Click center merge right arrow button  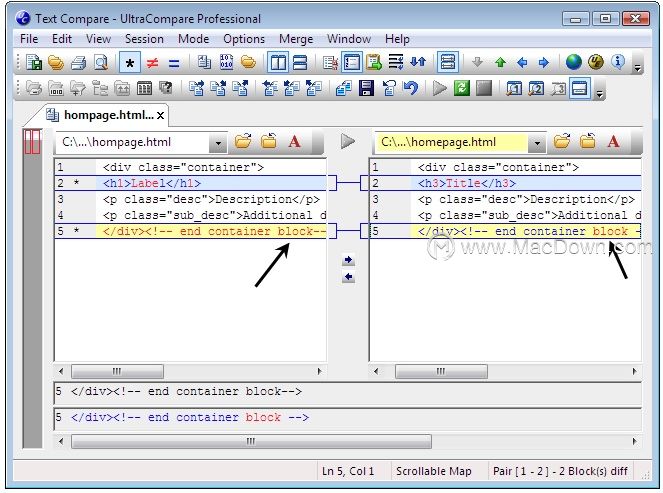pos(348,260)
